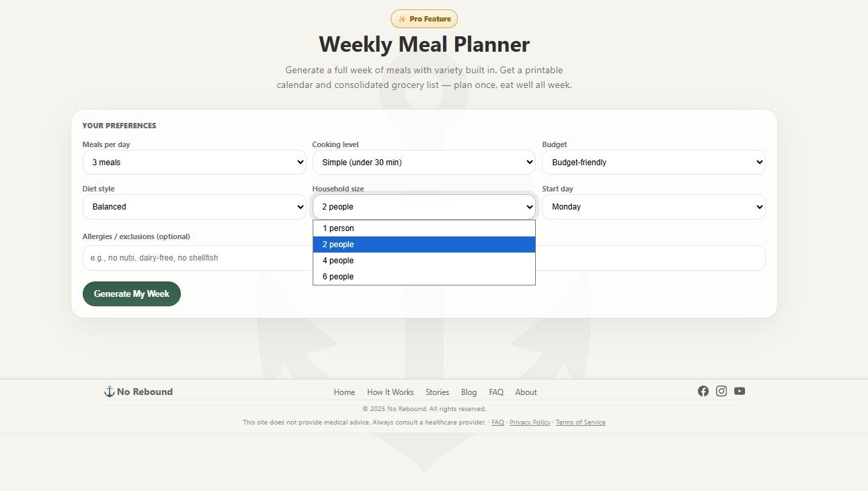
Task: Open the Terms of Service link
Action: (x=580, y=422)
